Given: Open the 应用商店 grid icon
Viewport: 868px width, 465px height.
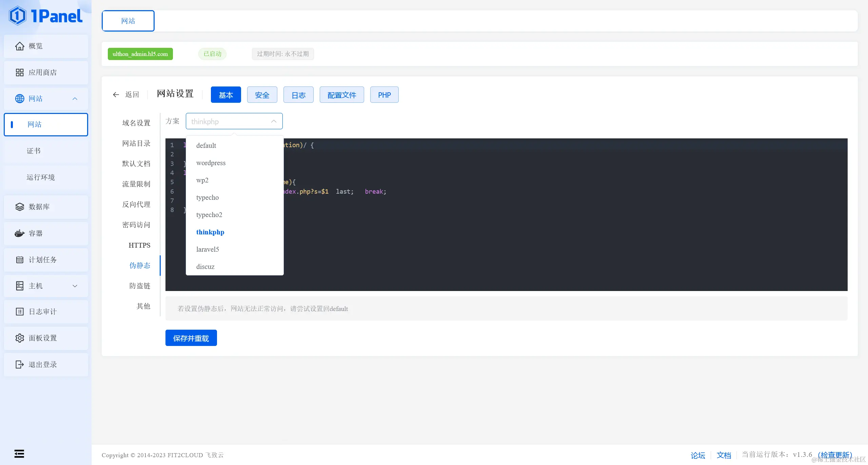Looking at the screenshot, I should click(x=20, y=73).
